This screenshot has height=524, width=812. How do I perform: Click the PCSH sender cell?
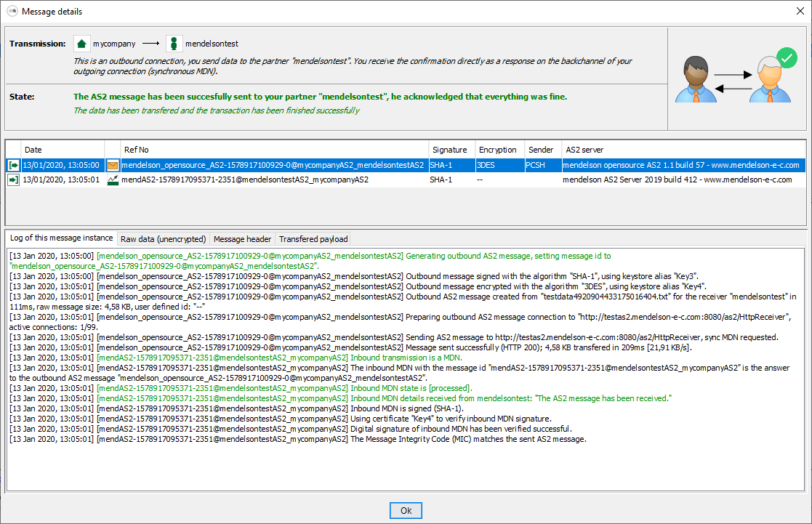click(x=543, y=165)
